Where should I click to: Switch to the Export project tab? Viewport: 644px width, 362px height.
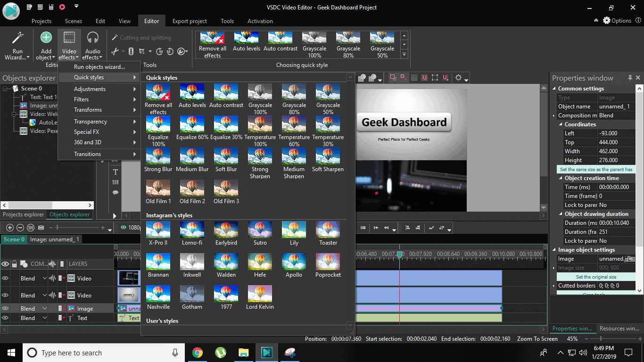click(190, 21)
